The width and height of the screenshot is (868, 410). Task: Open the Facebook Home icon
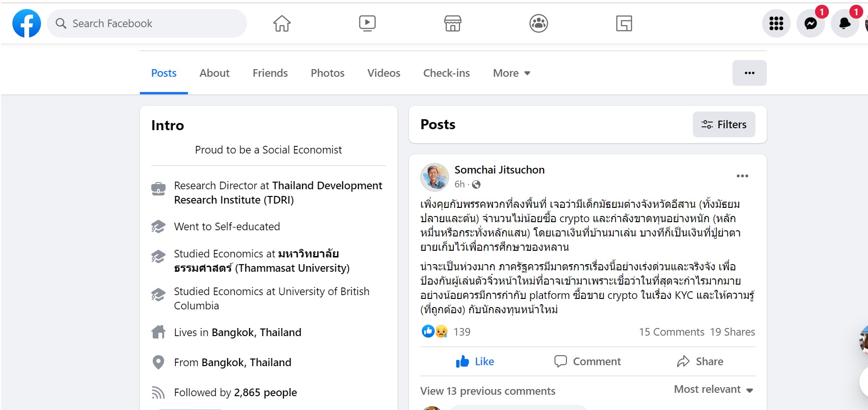tap(282, 23)
